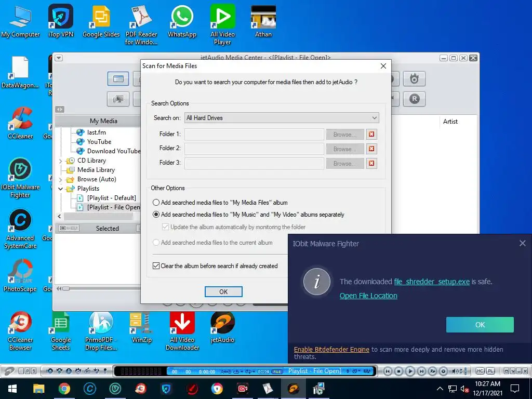Expand the Browse (Auto) tree node
The image size is (532, 399).
pyautogui.click(x=61, y=179)
